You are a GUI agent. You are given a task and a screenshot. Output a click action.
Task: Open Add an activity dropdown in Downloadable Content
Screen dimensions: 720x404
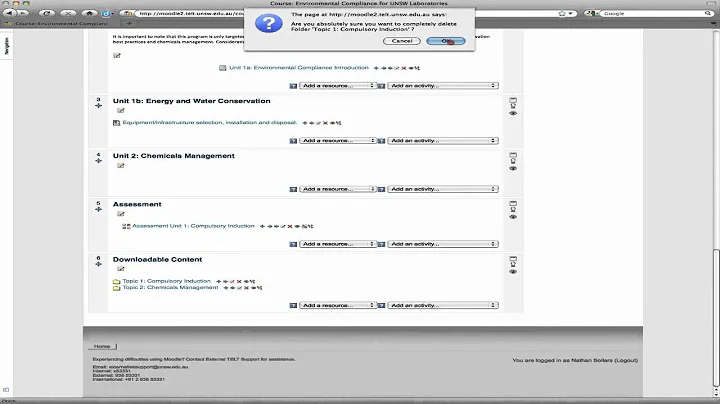[x=443, y=305]
